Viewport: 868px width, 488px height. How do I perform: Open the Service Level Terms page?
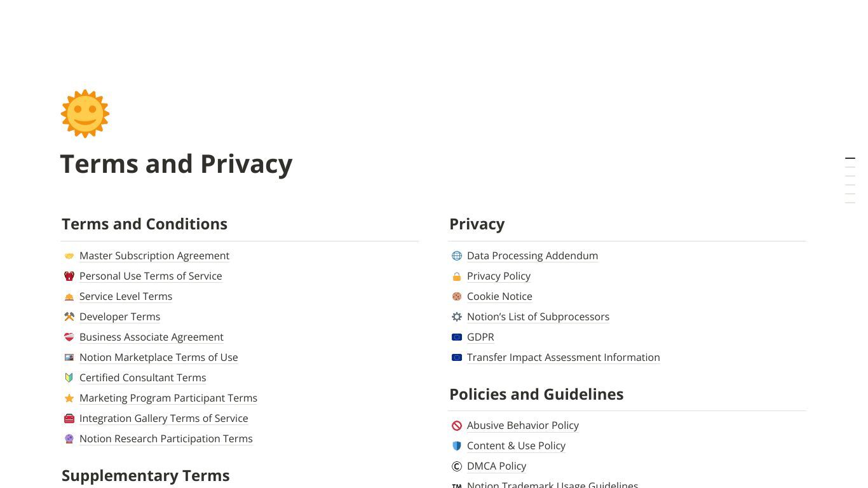click(126, 296)
